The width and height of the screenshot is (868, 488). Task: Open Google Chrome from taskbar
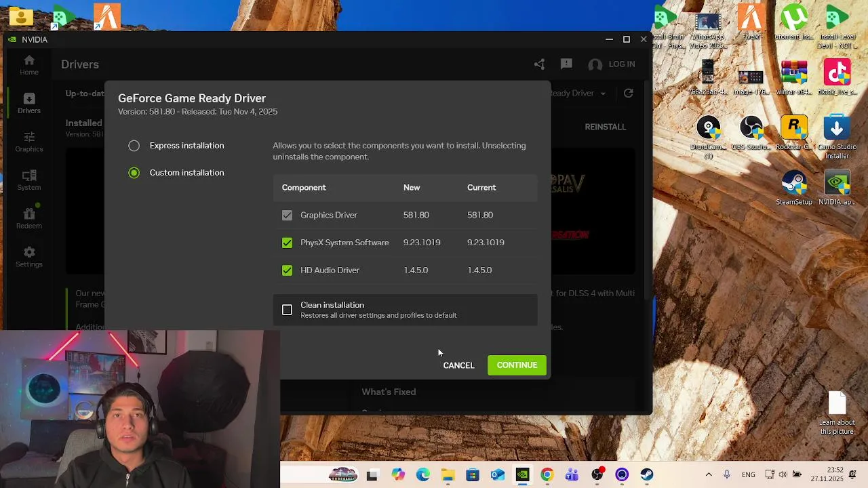[547, 475]
